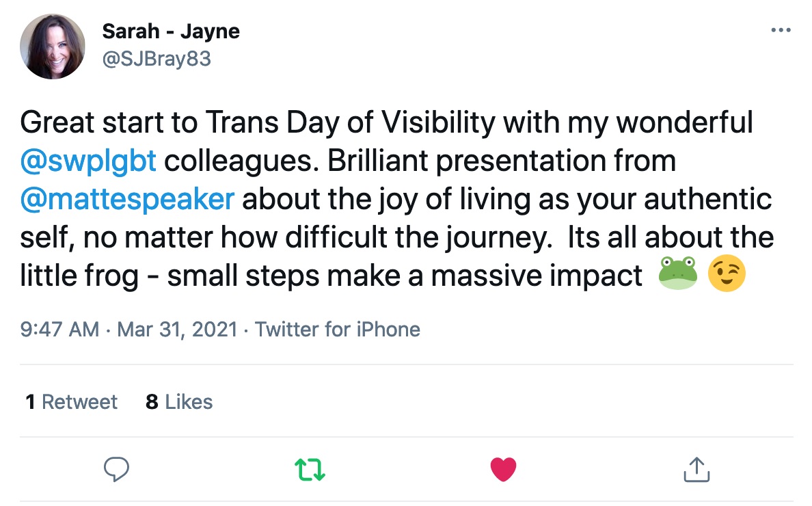Open the share upload arrow icon
Viewport: 812px width, 506px height.
coord(696,469)
